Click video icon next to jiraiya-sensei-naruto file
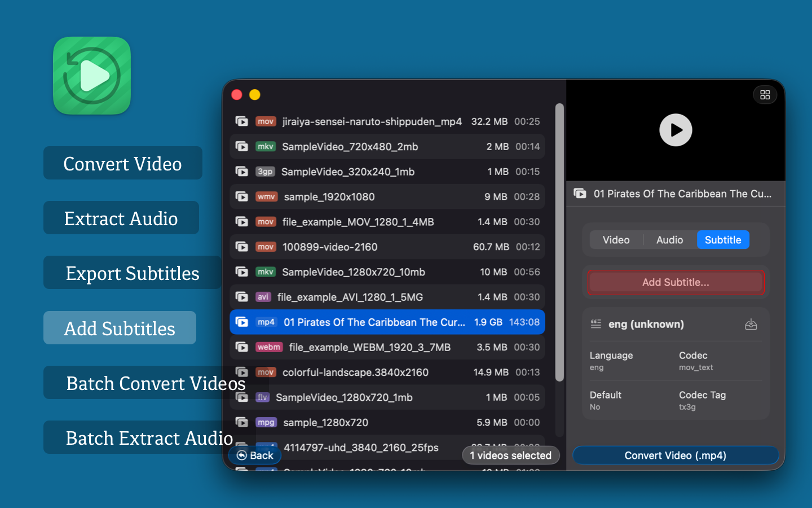This screenshot has height=508, width=812. point(242,121)
